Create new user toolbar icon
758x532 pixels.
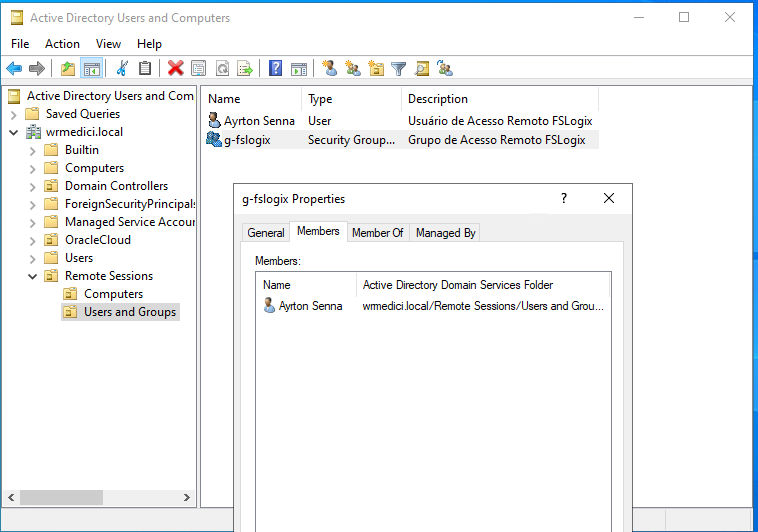(330, 68)
